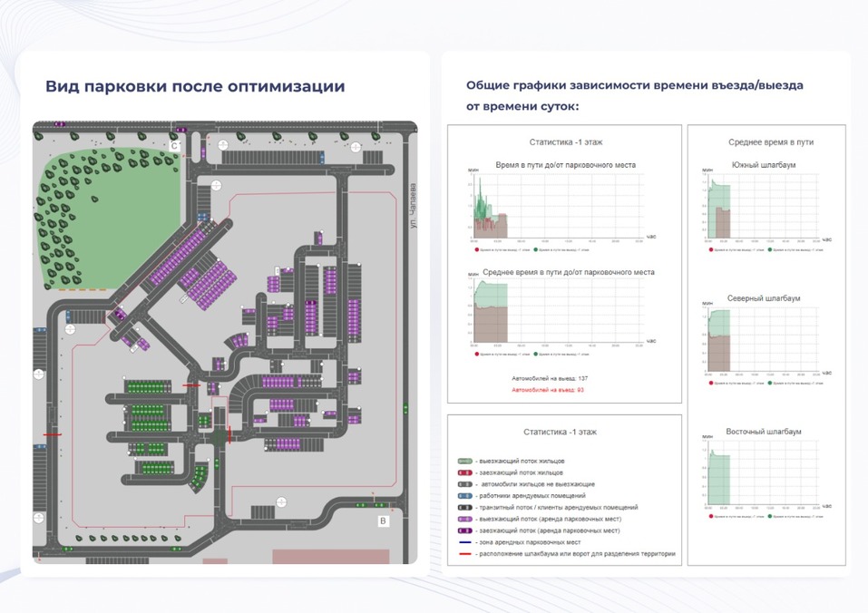Viewport: 868px width, 613px height.
Task: Click the light purple outgoing rental car icon
Action: coord(463,519)
